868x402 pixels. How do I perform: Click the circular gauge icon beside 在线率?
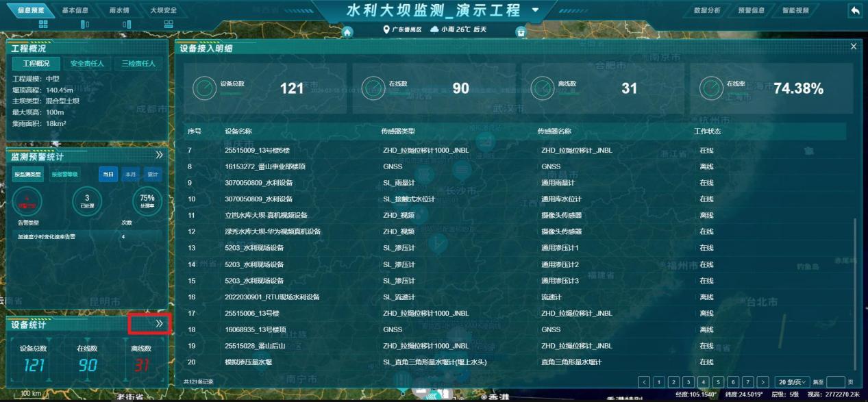click(x=710, y=88)
